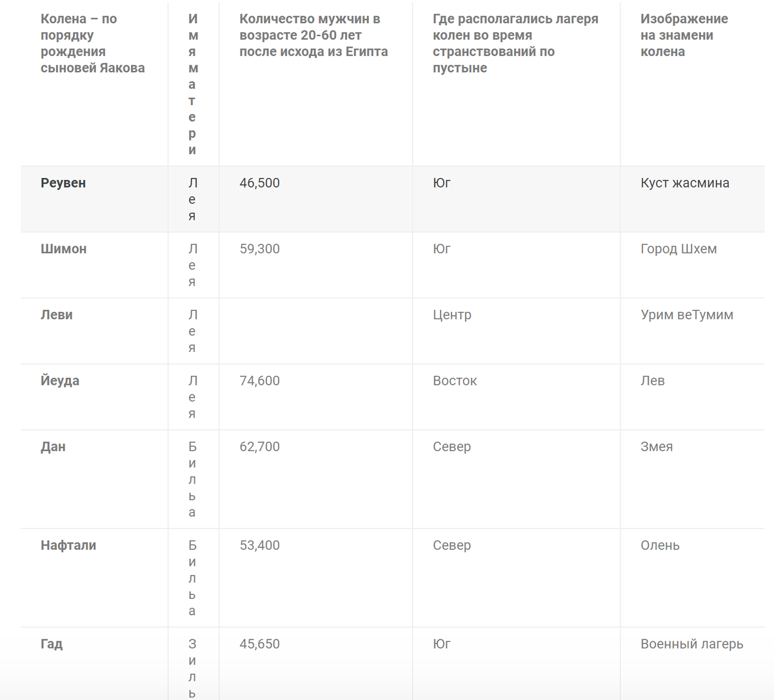Click the Куст жасмина banner cell
Image resolution: width=774 pixels, height=700 pixels.
point(684,183)
